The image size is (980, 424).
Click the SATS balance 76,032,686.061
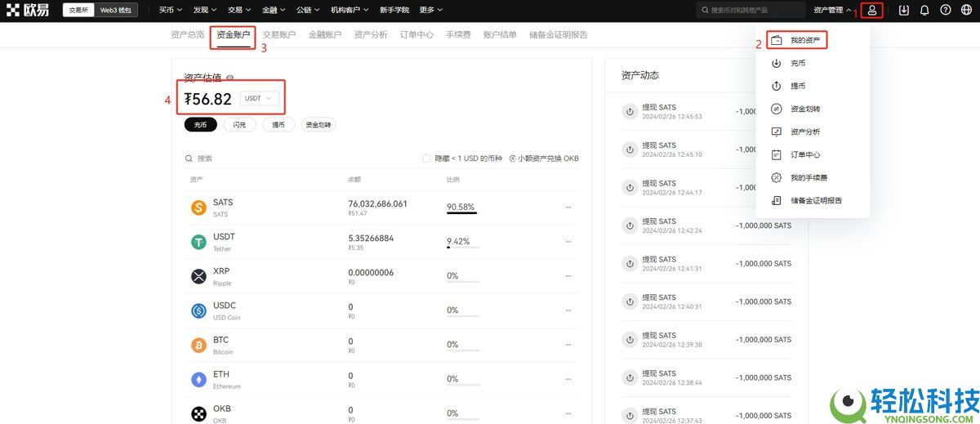pyautogui.click(x=377, y=203)
